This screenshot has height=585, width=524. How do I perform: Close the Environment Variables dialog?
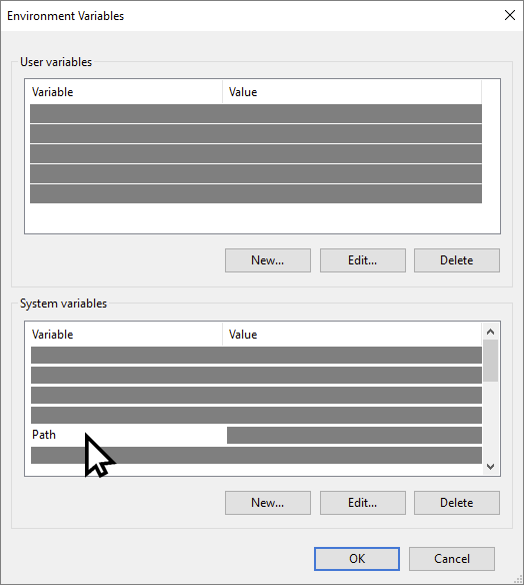click(510, 15)
